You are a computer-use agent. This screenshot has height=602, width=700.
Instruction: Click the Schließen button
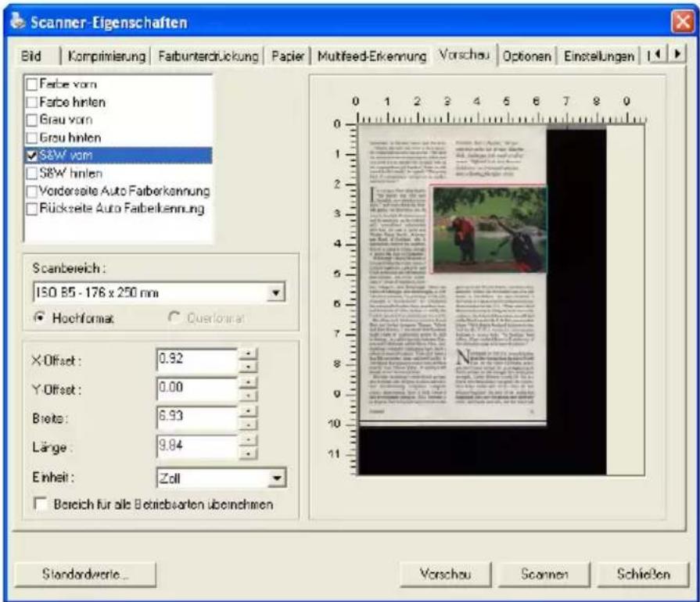pyautogui.click(x=644, y=574)
